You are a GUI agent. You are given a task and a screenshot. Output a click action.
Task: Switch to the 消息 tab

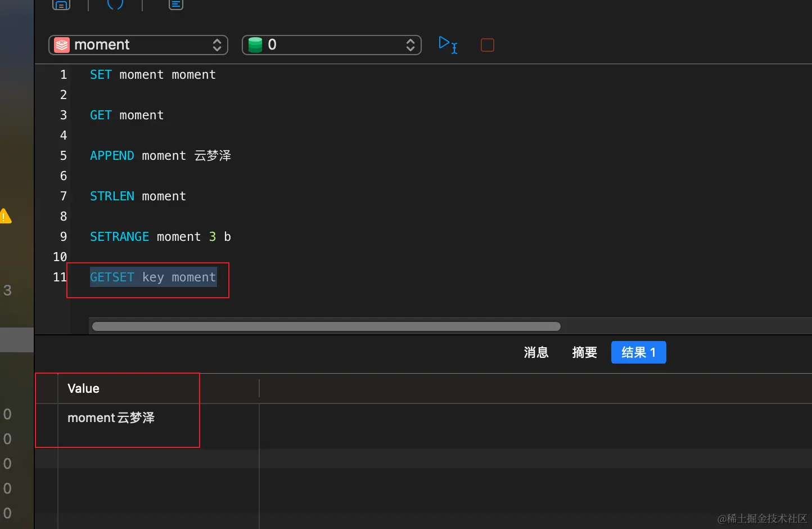pyautogui.click(x=536, y=352)
